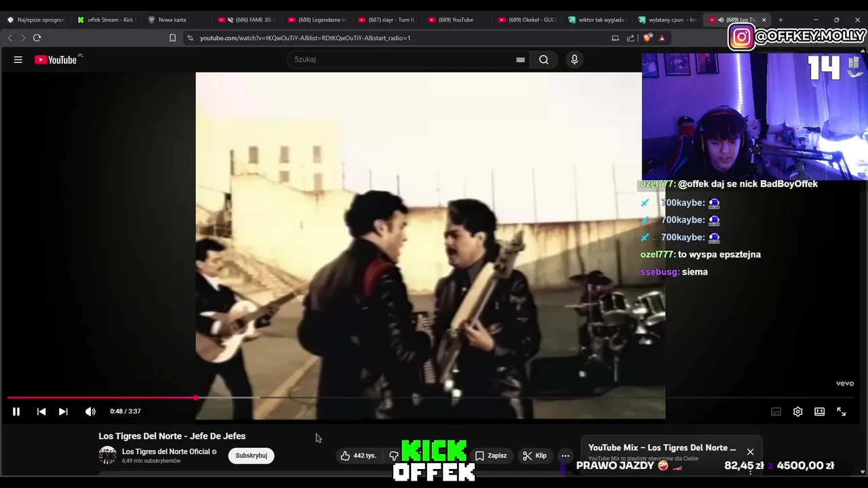
Task: Click the address bar URL
Action: pos(305,38)
